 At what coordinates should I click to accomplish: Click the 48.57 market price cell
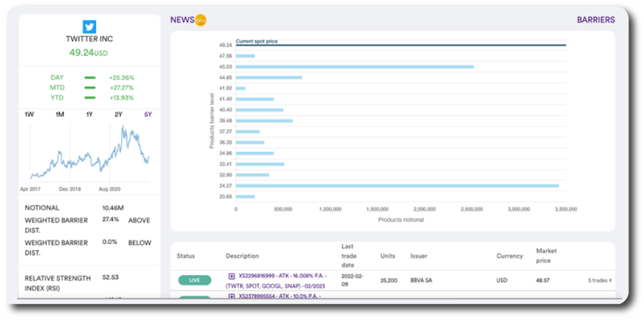tap(543, 280)
